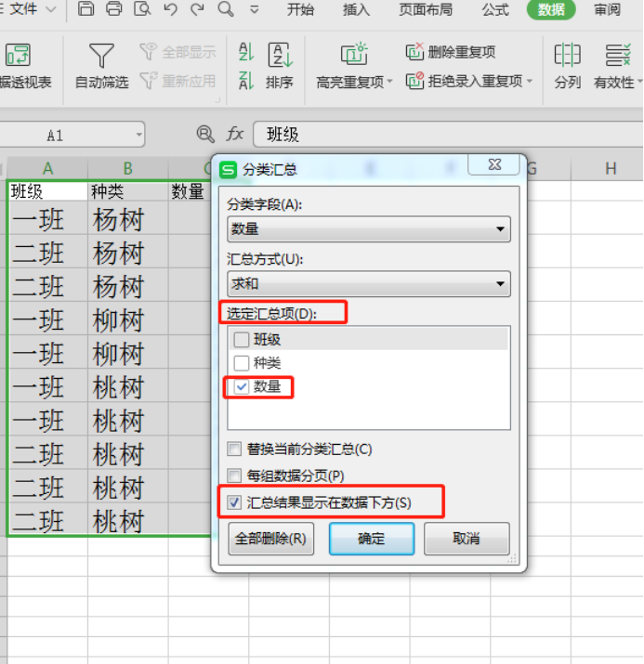Click the 高亮重复项 icon
The image size is (644, 664).
(354, 54)
